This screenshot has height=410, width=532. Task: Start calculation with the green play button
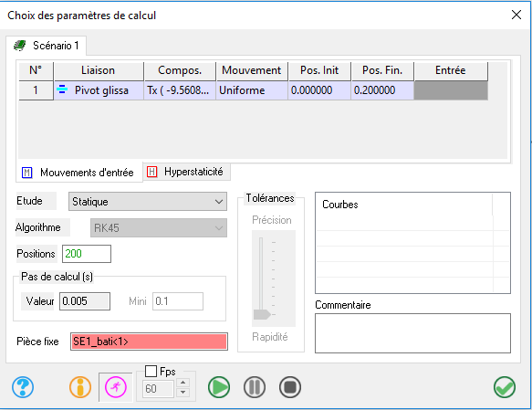(219, 387)
